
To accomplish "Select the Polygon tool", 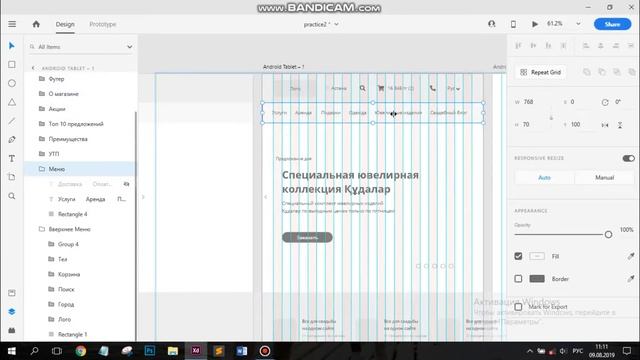I will [x=12, y=102].
